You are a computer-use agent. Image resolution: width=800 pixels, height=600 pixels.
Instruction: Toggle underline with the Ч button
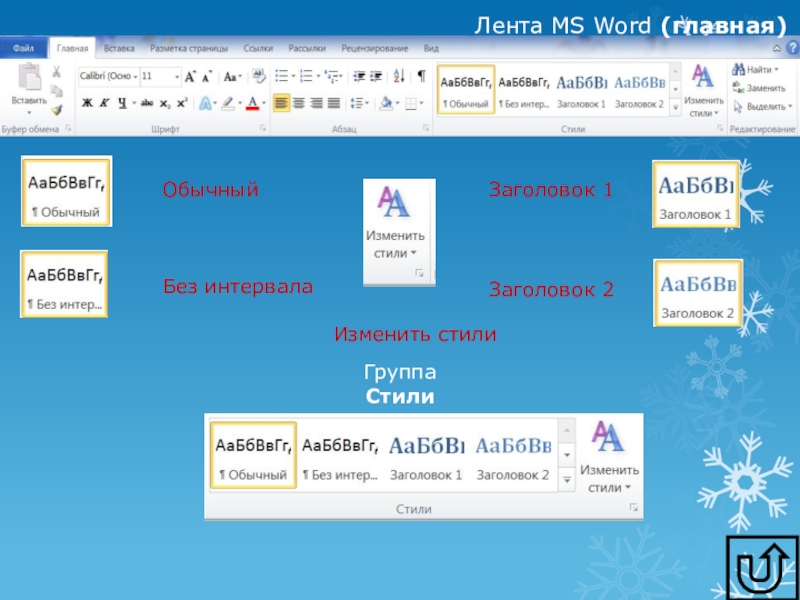(x=122, y=104)
